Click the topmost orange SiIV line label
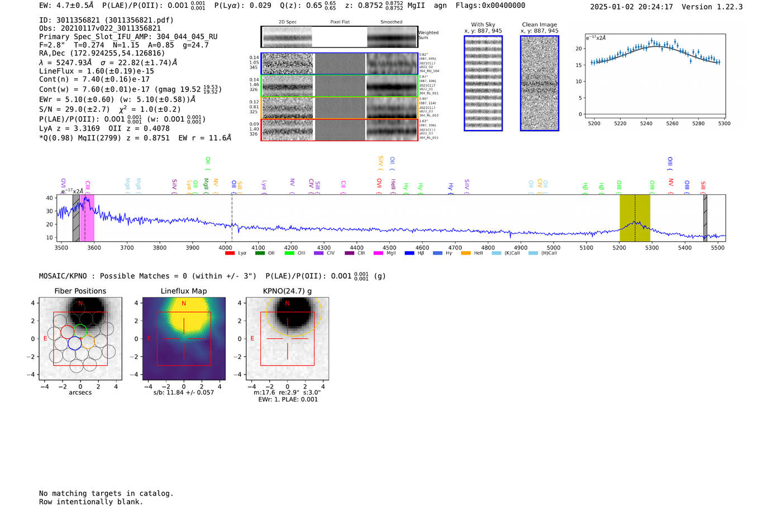Image resolution: width=782 pixels, height=532 pixels. click(380, 163)
